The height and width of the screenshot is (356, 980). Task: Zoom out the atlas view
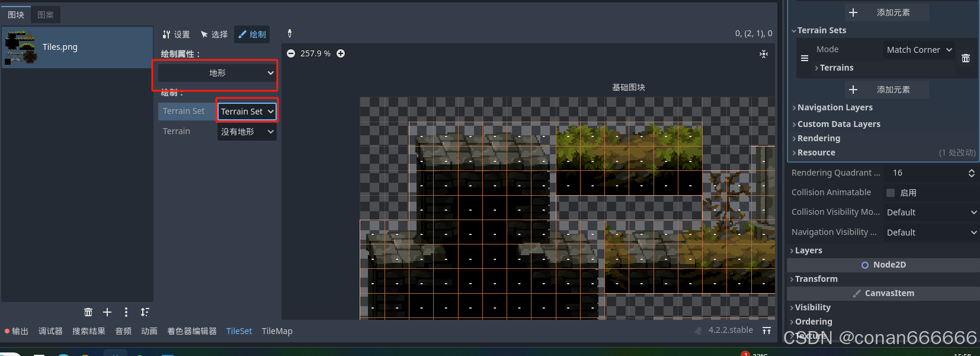click(291, 53)
